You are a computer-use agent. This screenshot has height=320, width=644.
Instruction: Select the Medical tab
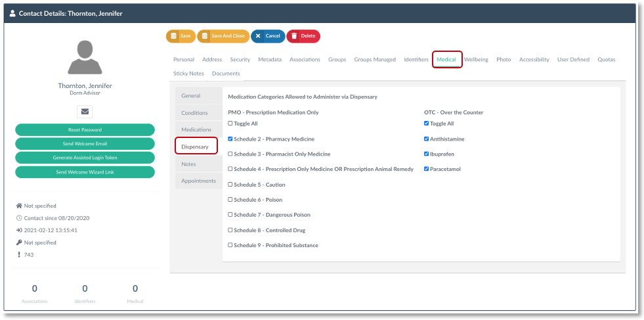click(x=446, y=60)
